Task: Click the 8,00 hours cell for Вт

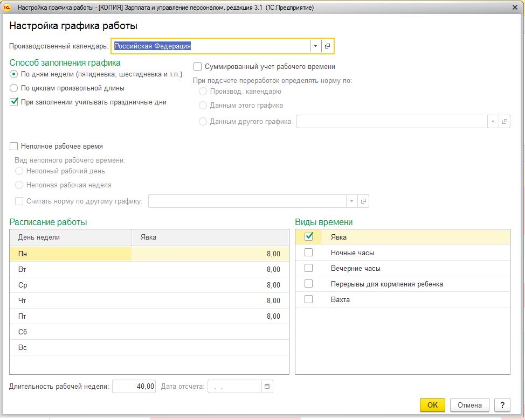Action: (x=210, y=270)
